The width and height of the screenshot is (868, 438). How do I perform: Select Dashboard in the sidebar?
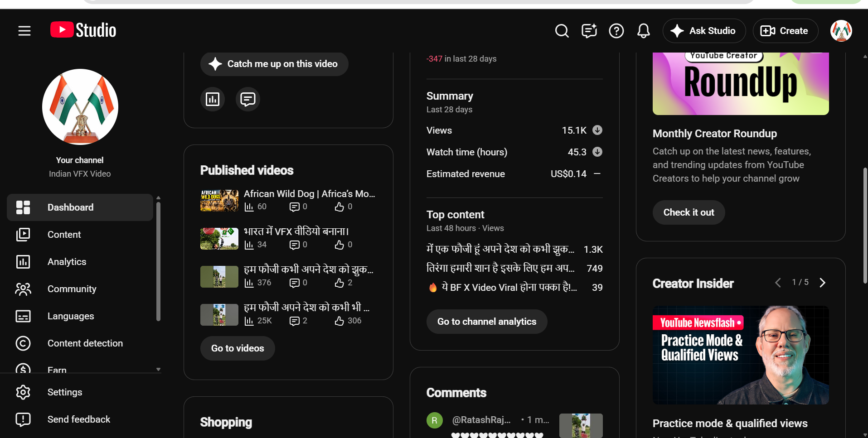click(80, 207)
